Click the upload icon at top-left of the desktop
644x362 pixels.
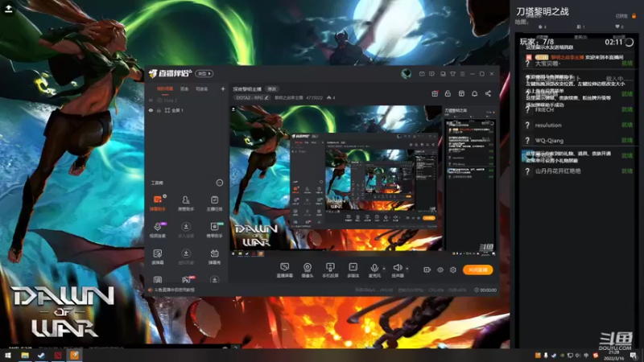click(9, 8)
